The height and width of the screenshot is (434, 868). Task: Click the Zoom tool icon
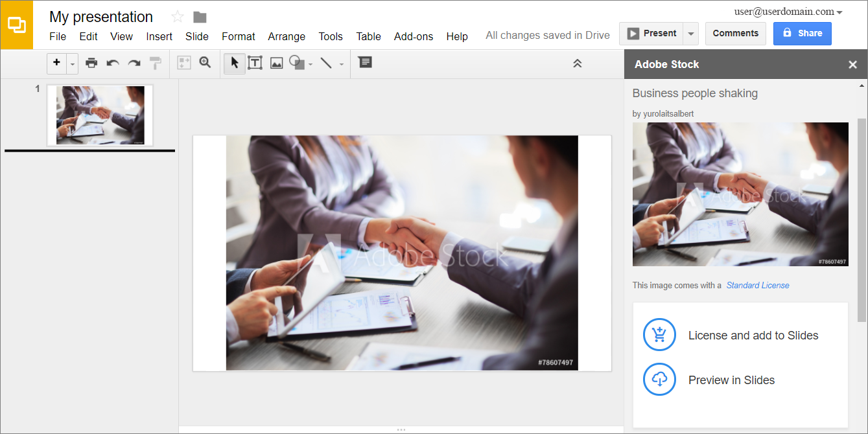pyautogui.click(x=205, y=63)
